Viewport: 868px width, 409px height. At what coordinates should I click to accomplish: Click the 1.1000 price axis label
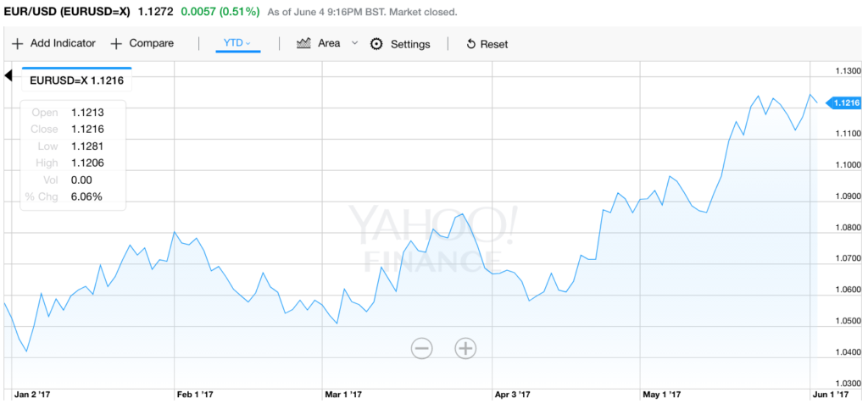[x=847, y=165]
